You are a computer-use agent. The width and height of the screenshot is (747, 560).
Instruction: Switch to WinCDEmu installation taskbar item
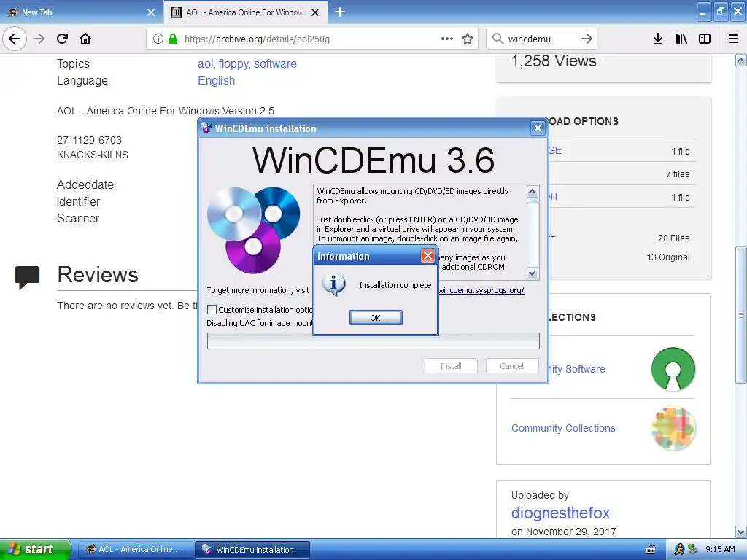click(252, 549)
